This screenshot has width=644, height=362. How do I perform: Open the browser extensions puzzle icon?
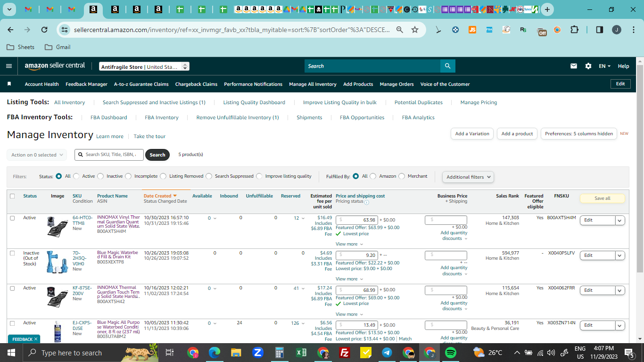coord(574,30)
